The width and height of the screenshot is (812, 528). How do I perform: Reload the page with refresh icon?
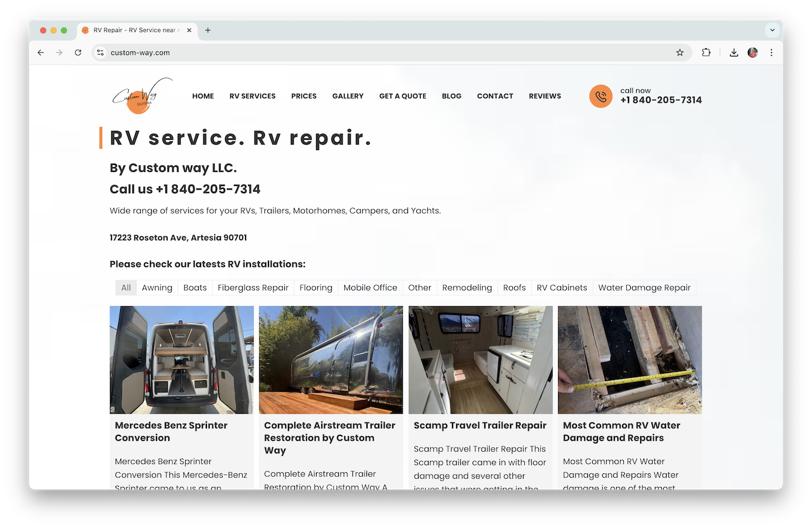[78, 53]
